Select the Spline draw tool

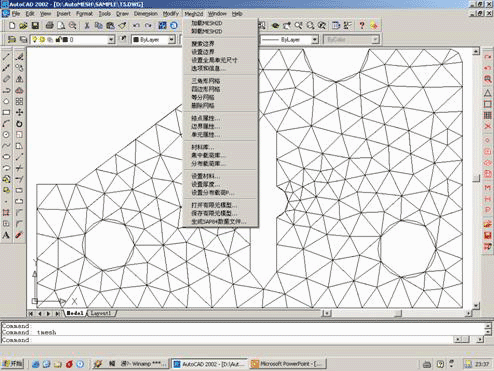click(6, 146)
